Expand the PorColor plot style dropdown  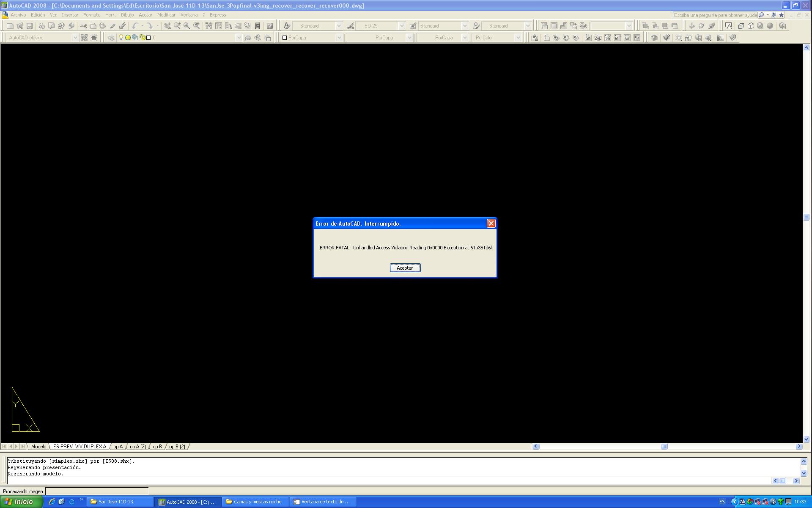[x=518, y=38]
